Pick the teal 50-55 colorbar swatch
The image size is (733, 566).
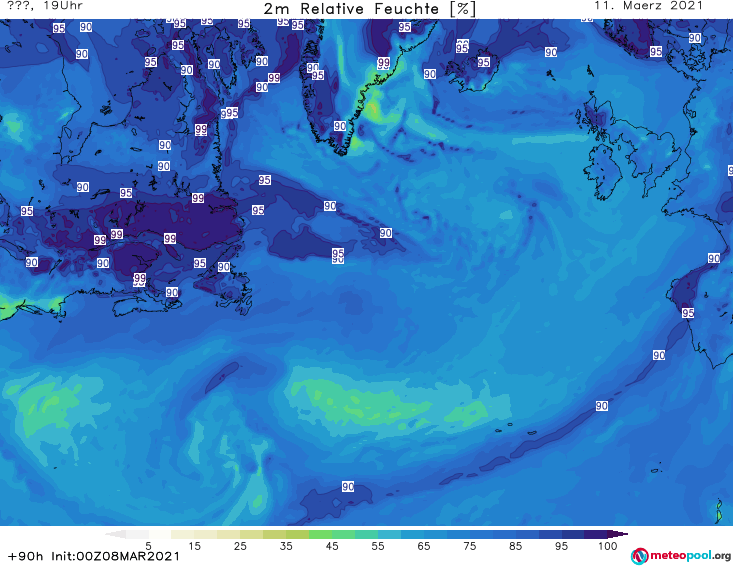(x=366, y=534)
